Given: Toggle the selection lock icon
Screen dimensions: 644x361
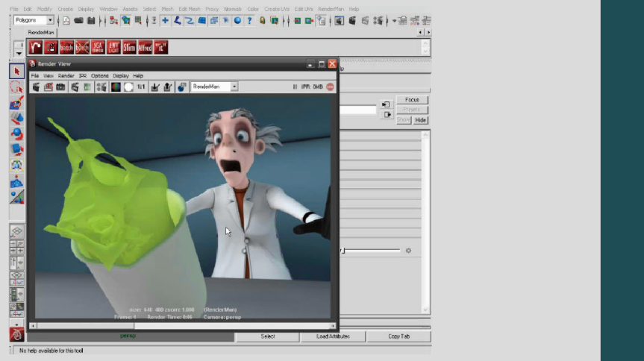Looking at the screenshot, I should (262, 21).
